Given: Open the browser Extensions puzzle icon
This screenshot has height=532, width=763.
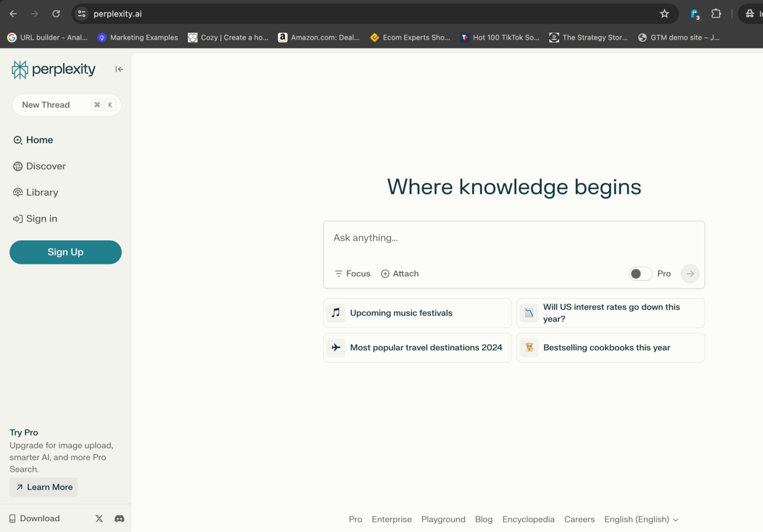Looking at the screenshot, I should coord(716,14).
